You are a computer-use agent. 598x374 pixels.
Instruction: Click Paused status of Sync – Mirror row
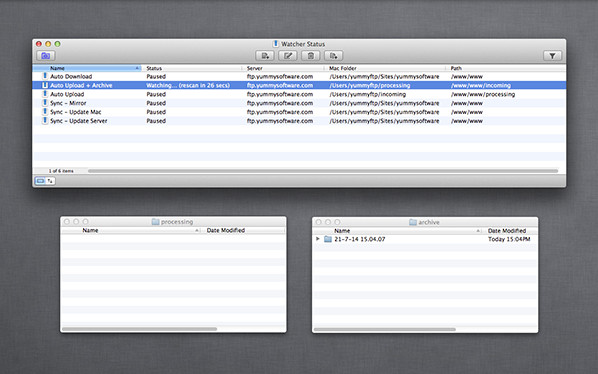[156, 103]
